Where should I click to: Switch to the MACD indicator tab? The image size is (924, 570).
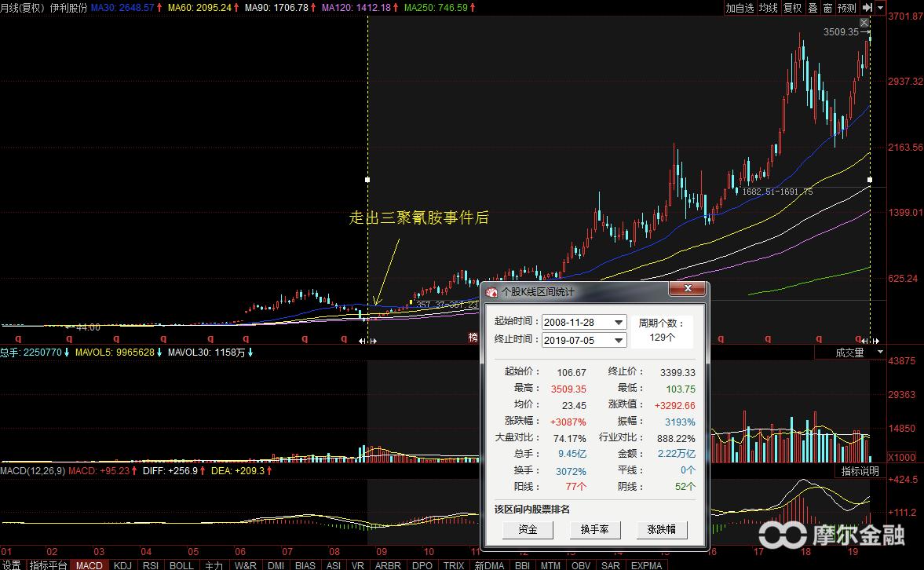[x=89, y=565]
